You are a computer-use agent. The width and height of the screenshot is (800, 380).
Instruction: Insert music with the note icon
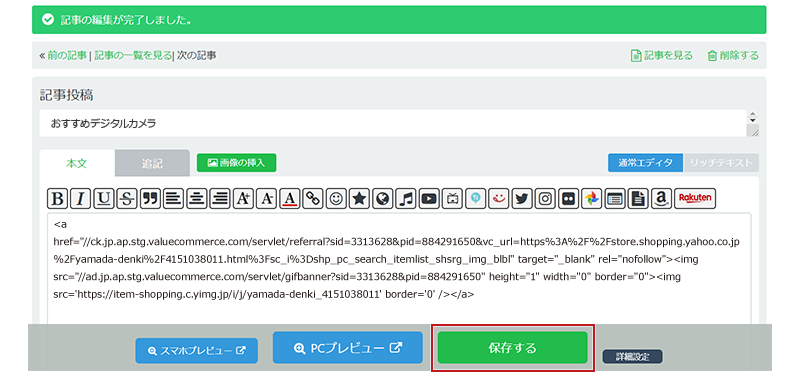point(406,199)
